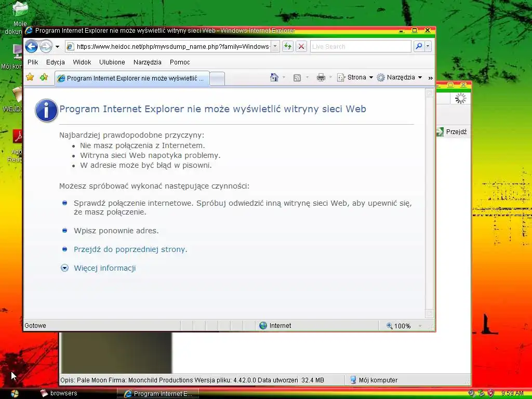Open the search provider options dropdown
The image size is (532, 399).
428,46
